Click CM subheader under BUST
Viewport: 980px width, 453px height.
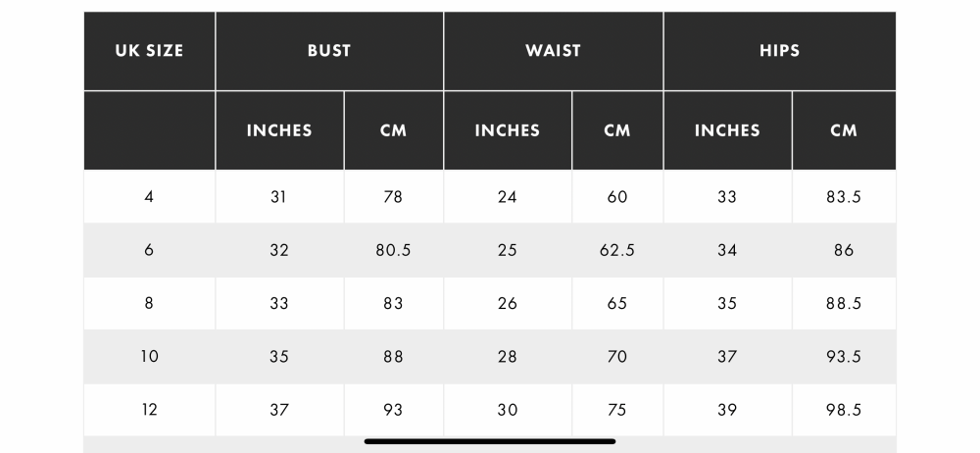click(x=393, y=130)
